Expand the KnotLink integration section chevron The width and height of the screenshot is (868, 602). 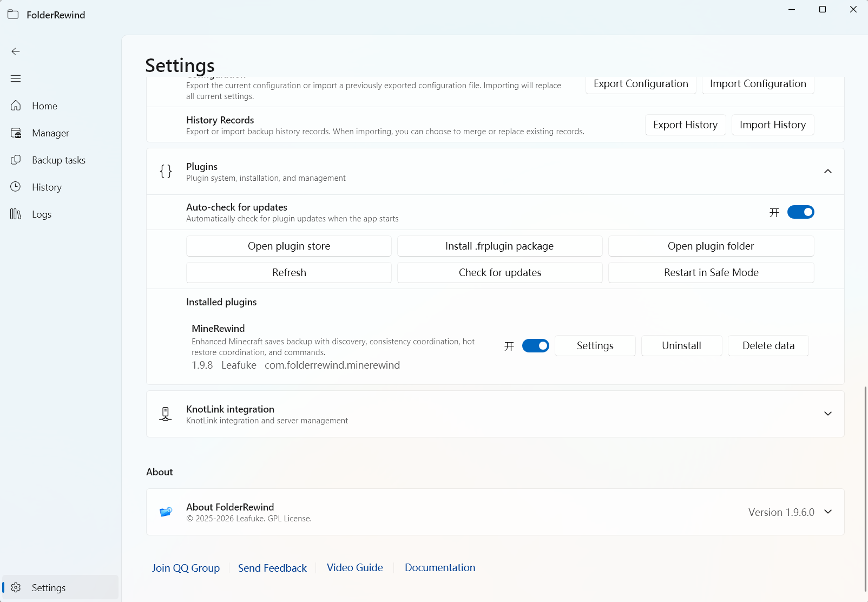pyautogui.click(x=827, y=414)
